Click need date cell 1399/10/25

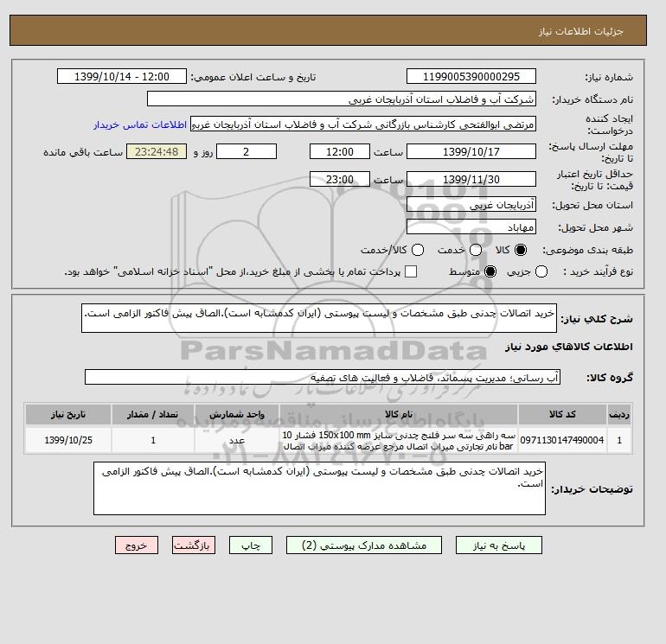pos(68,440)
